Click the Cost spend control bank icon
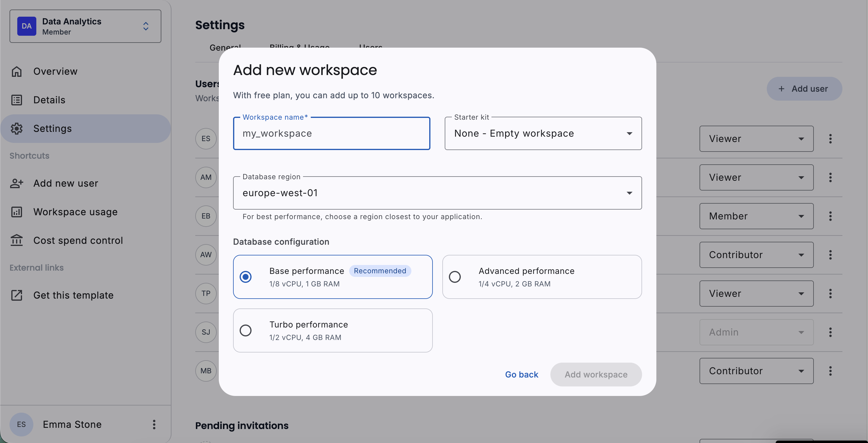The height and width of the screenshot is (443, 868). coord(16,240)
